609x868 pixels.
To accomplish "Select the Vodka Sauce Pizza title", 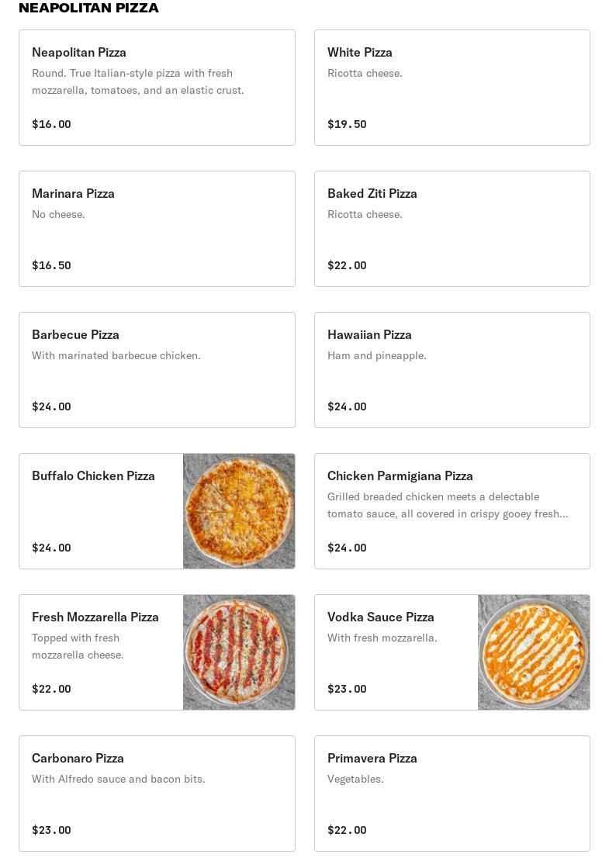I will [x=381, y=617].
